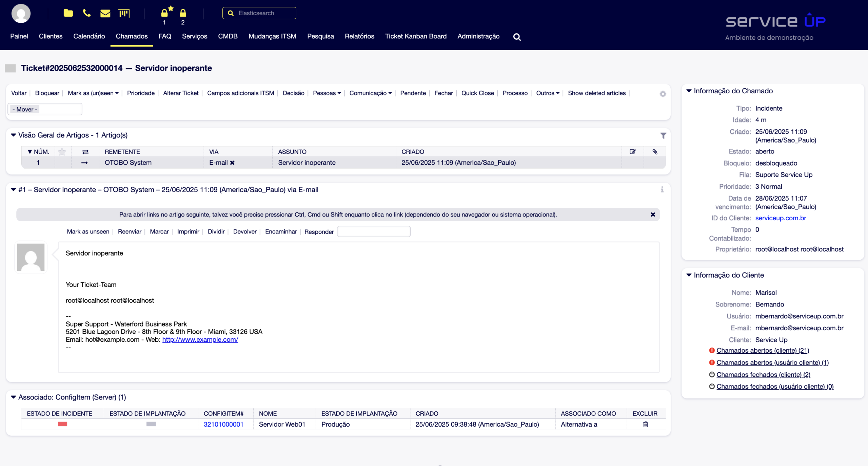Screen dimensions: 868x466
Task: Collapse Associado: ConfigItem (Server) section
Action: (13, 397)
